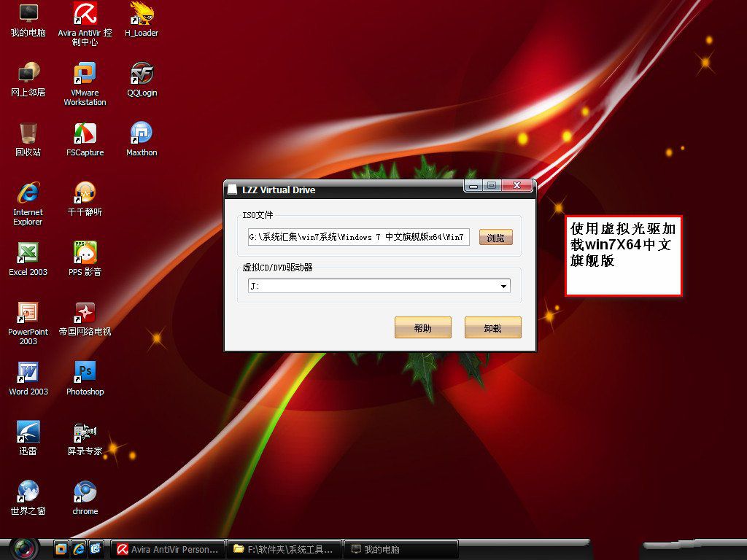Click the Internet Explorer quick launch icon
747x560 pixels.
78,548
